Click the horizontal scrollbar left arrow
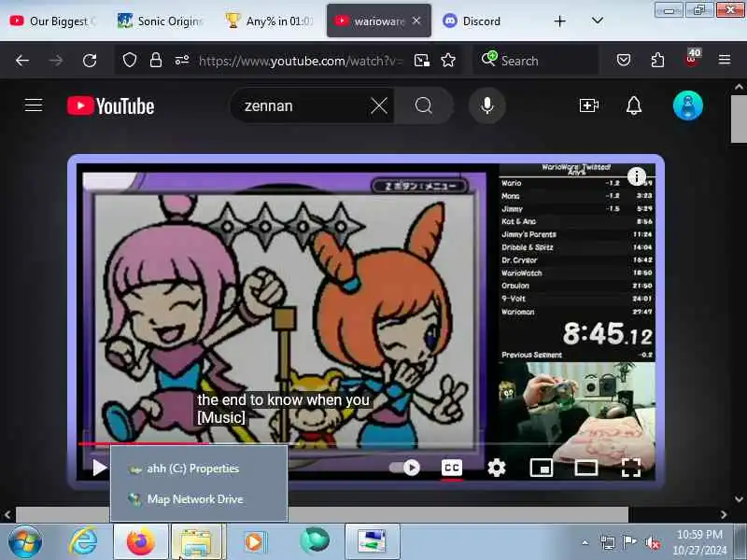 pyautogui.click(x=7, y=514)
